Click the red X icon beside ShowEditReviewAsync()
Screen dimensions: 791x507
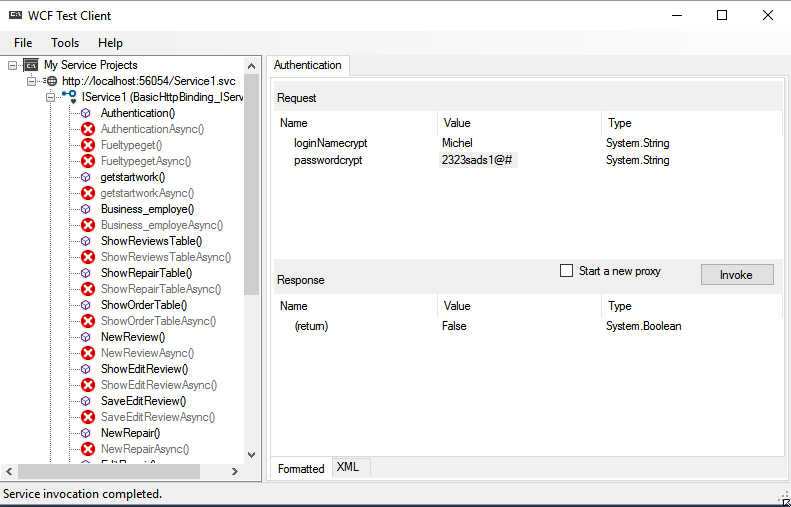(x=88, y=385)
